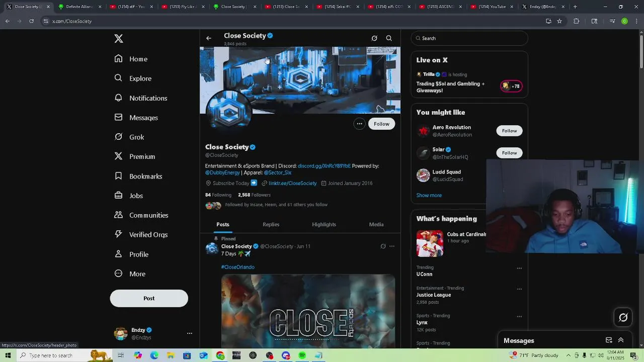Screen dimensions: 644x362
Task: Click the Post button
Action: 149,298
